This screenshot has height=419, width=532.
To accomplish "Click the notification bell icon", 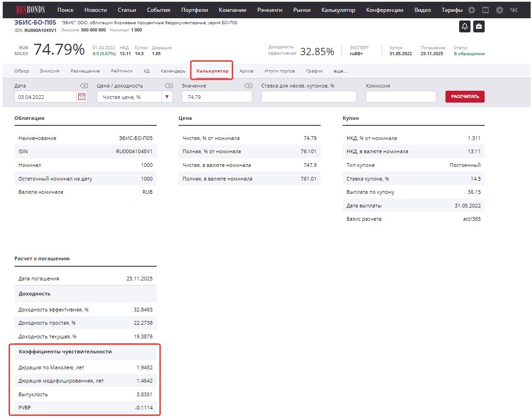I will 465,27.
